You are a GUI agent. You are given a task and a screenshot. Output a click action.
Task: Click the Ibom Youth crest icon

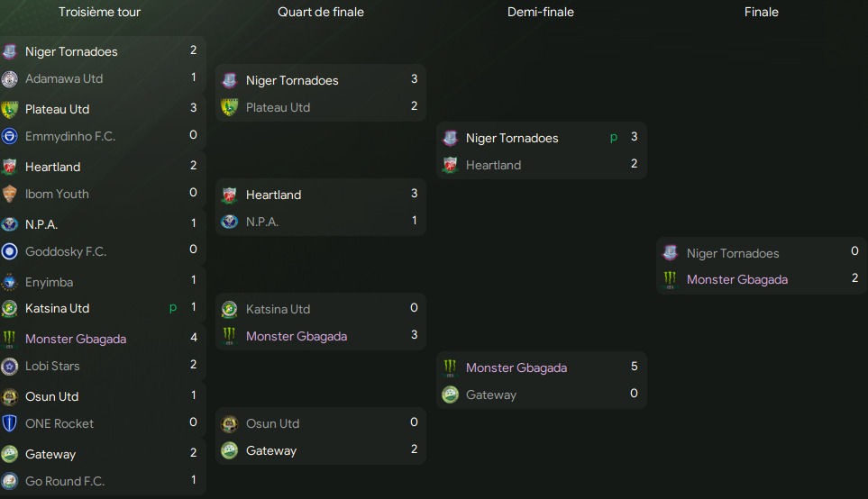click(x=10, y=194)
